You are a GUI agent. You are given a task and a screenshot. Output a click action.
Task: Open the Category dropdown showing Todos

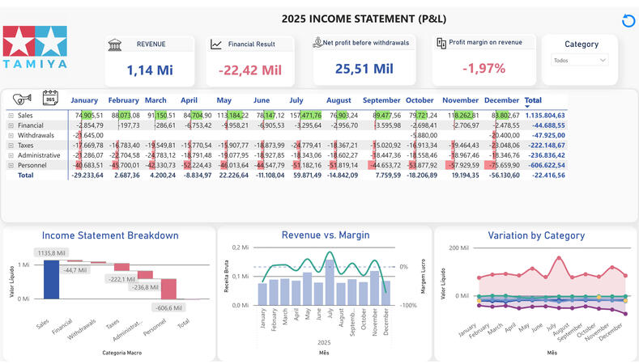point(579,60)
